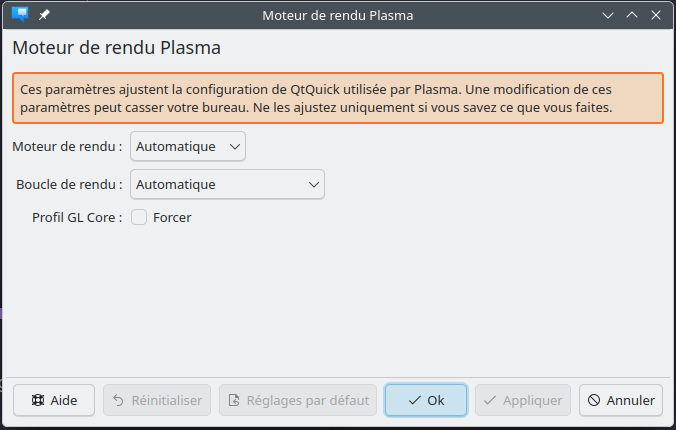Click the cancel circle icon on Annuler

tap(594, 400)
